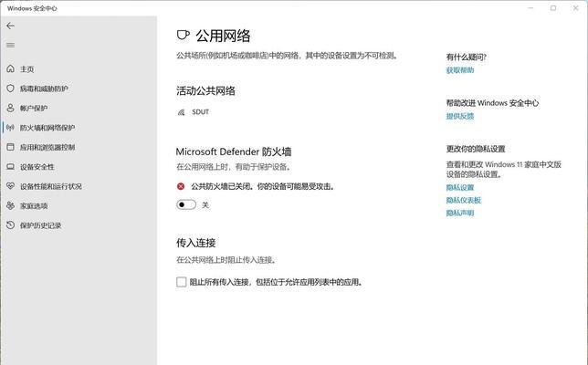Go to 家庭选项 page
The width and height of the screenshot is (588, 365).
(x=34, y=205)
